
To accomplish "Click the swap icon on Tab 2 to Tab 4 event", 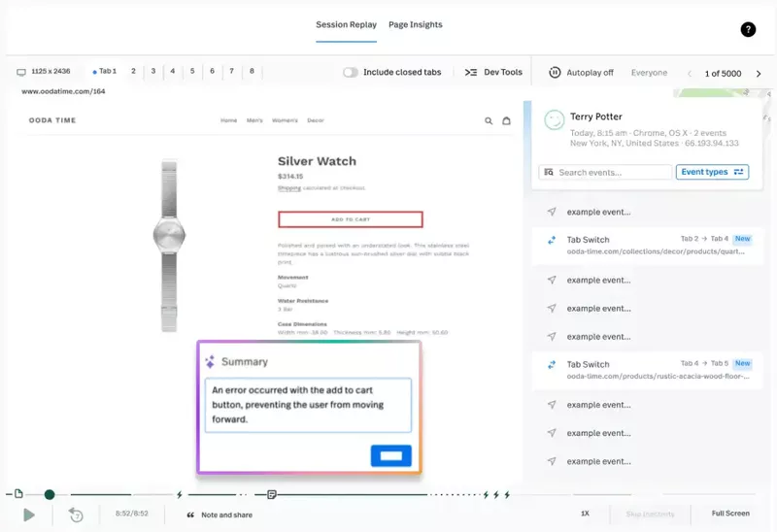I will tap(552, 240).
